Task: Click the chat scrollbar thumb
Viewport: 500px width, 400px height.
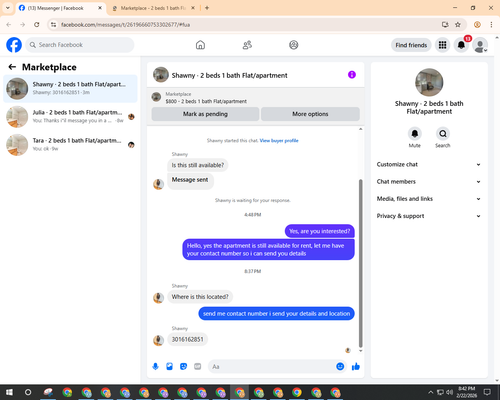Action: [360, 263]
